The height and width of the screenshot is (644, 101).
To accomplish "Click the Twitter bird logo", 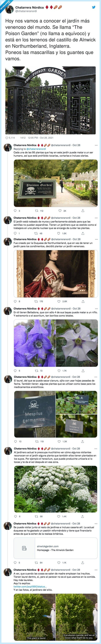I will (94, 7).
